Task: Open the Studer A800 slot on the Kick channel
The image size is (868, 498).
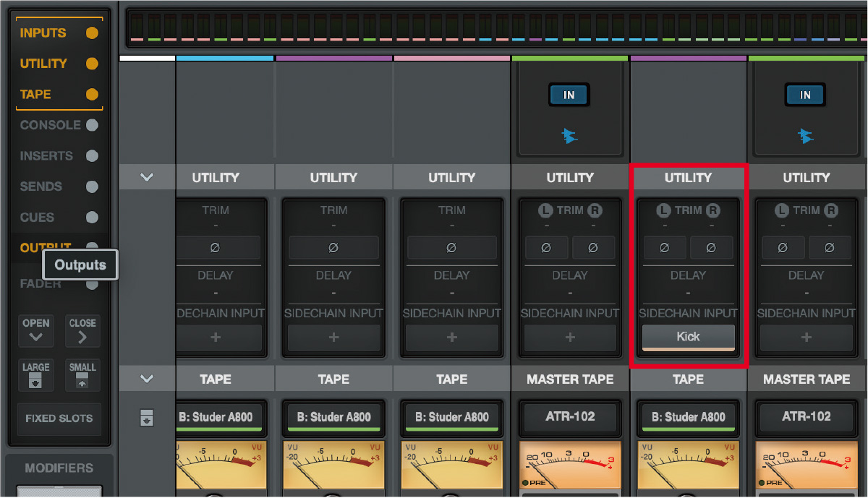Action: pos(688,417)
